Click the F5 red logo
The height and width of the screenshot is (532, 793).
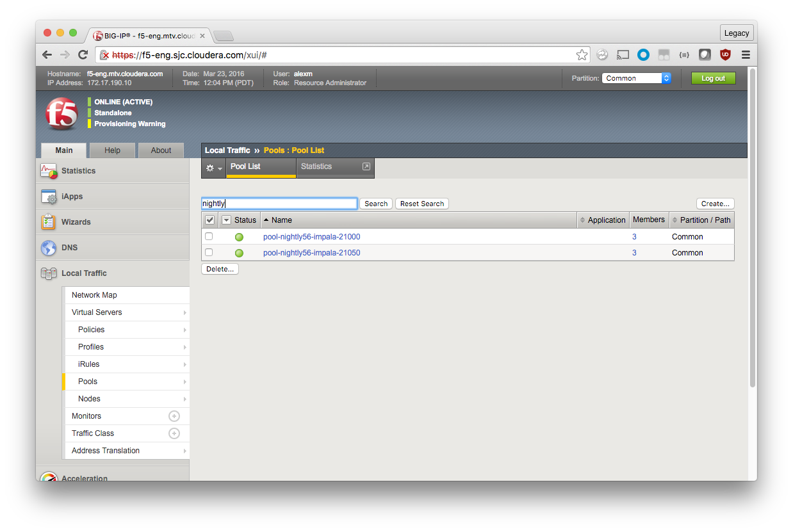[x=62, y=114]
